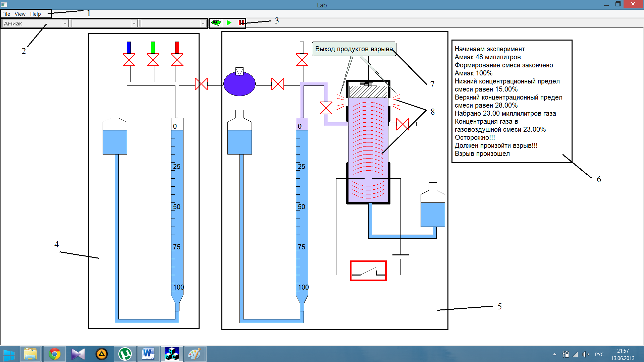644x362 pixels.
Task: Click the red pause button
Action: (241, 23)
